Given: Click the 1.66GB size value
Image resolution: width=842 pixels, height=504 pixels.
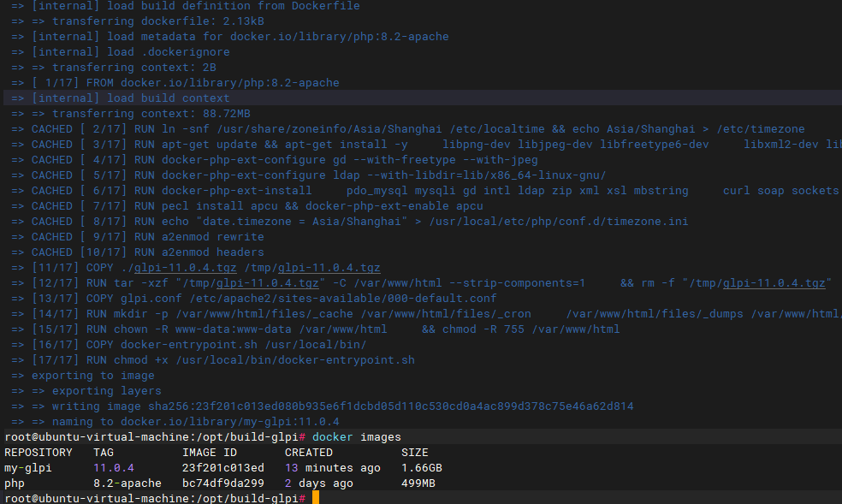Looking at the screenshot, I should click(422, 468).
